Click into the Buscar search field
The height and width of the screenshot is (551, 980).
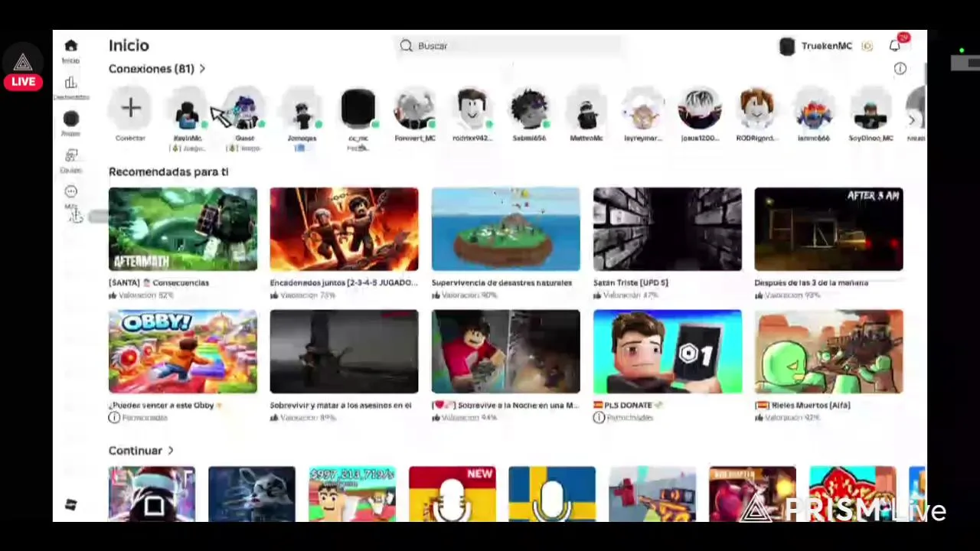coord(509,46)
